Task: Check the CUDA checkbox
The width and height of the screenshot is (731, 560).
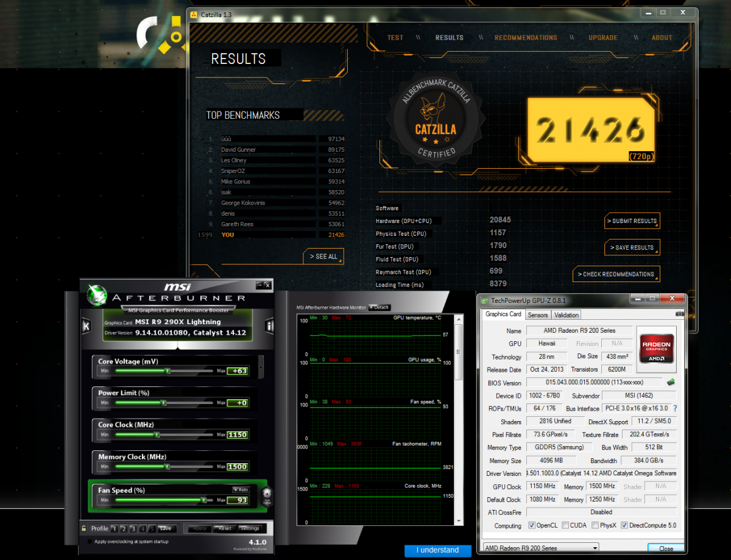Action: click(566, 525)
